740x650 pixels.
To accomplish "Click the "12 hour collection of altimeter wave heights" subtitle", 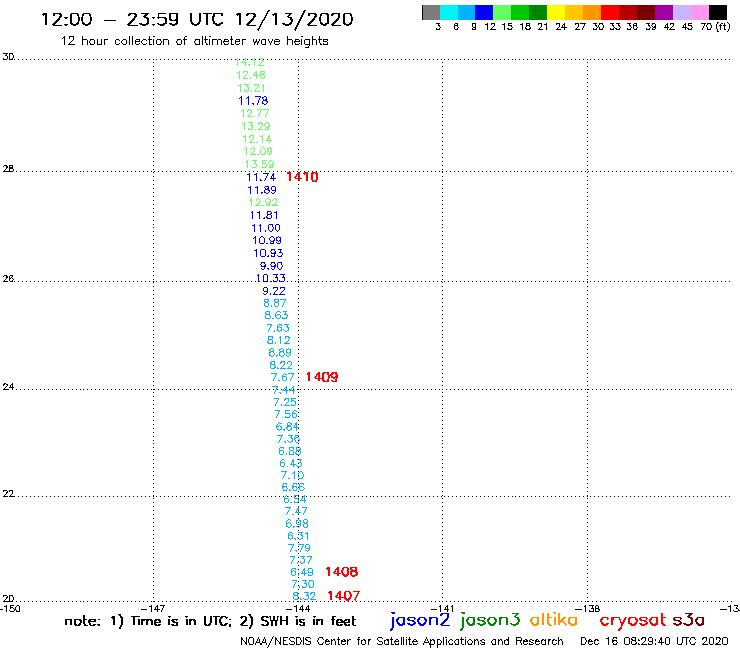I will pos(194,41).
